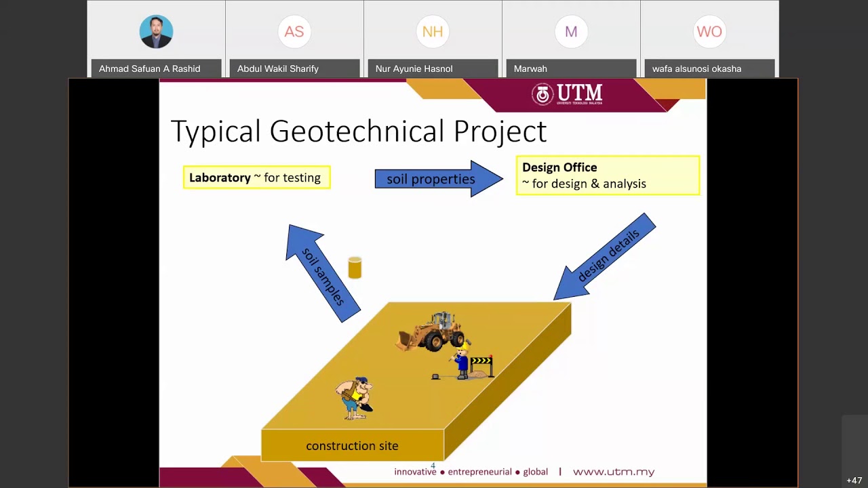868x488 pixels.
Task: Select wafa alsunosi okasha's WO avatar tile
Action: click(709, 38)
